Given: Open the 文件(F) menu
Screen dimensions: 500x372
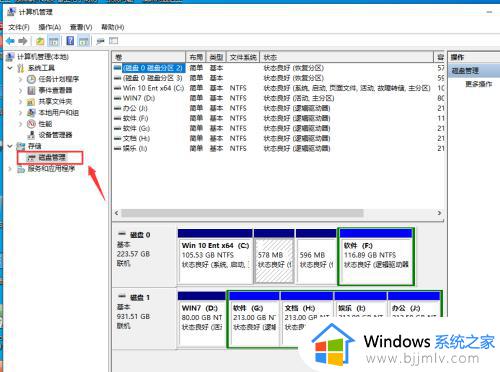Looking at the screenshot, I should 19,27.
